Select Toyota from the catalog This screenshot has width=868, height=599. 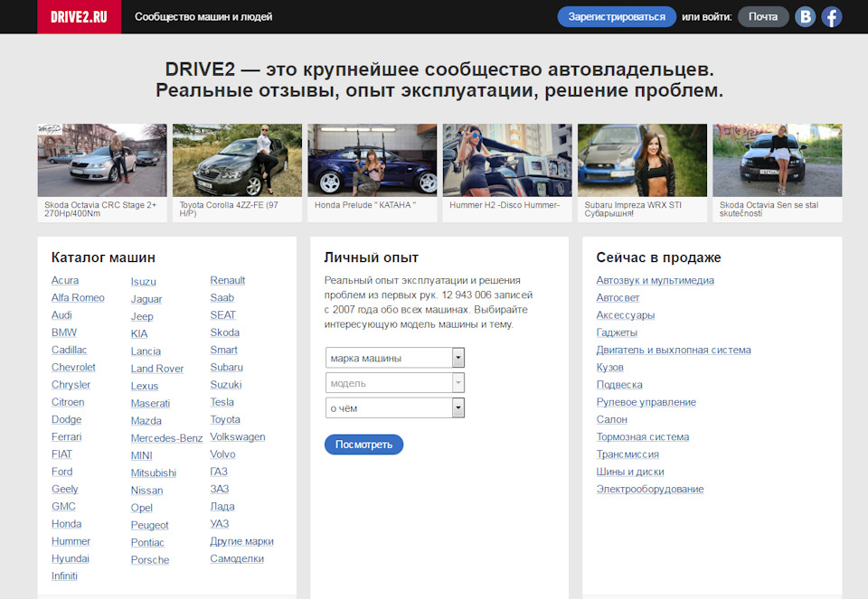tap(225, 419)
